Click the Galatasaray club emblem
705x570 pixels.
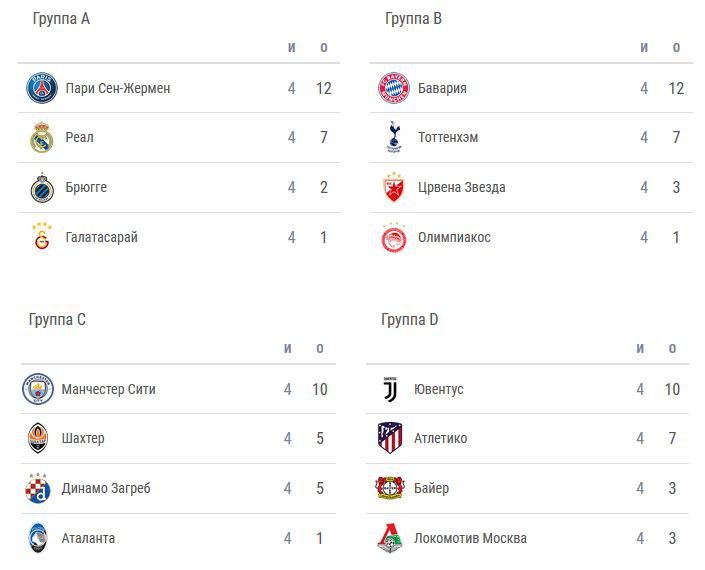(41, 237)
